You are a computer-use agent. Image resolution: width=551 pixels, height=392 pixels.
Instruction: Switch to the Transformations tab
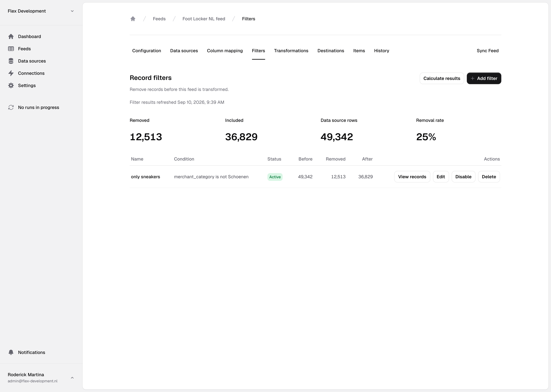point(291,51)
